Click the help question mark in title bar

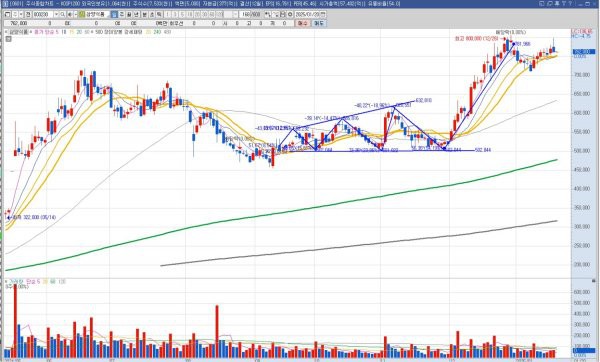pyautogui.click(x=570, y=3)
